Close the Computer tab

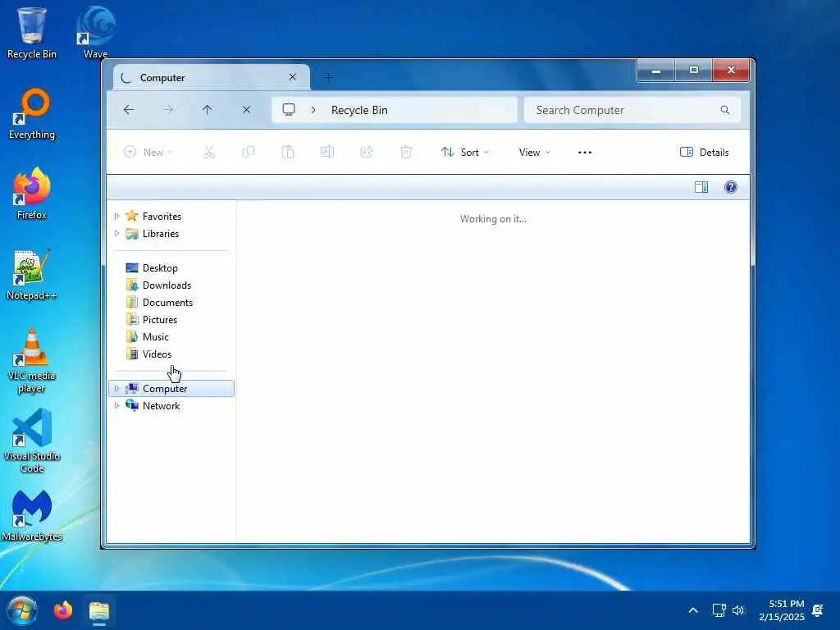coord(293,77)
